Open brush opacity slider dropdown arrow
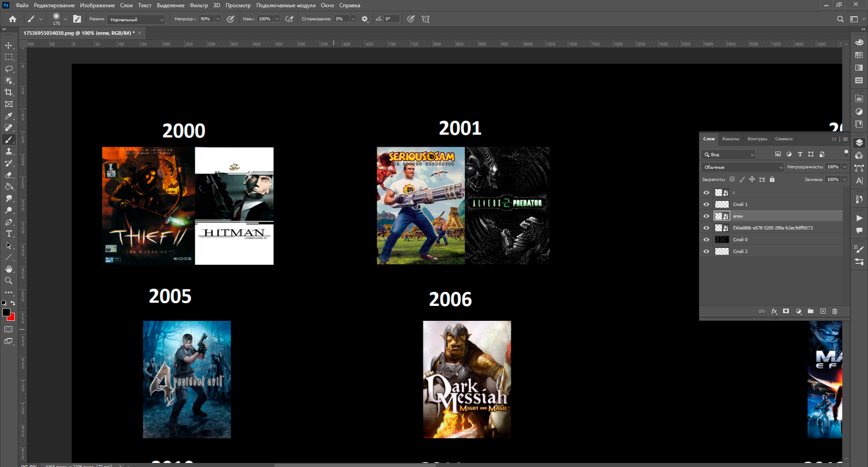The width and height of the screenshot is (868, 467). pos(218,19)
